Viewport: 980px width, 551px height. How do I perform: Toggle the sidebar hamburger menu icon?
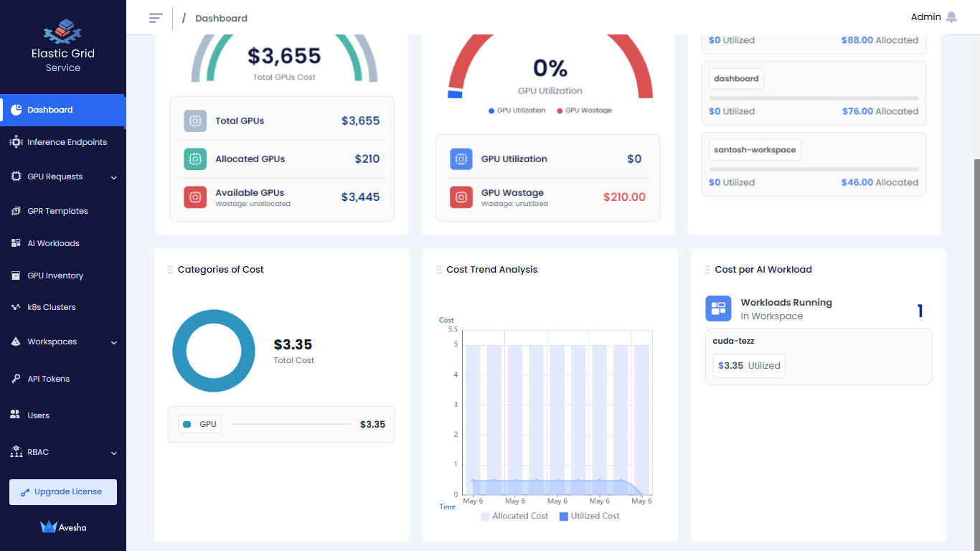point(156,18)
